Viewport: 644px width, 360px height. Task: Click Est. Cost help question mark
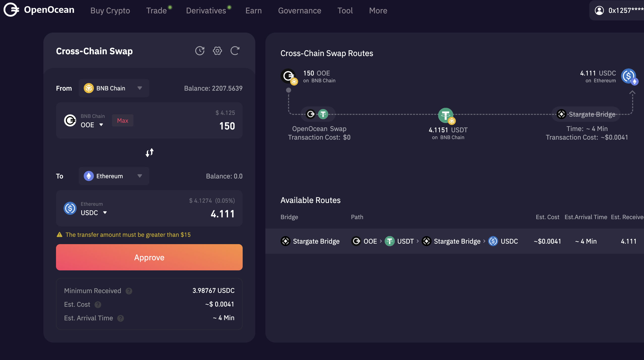(98, 305)
